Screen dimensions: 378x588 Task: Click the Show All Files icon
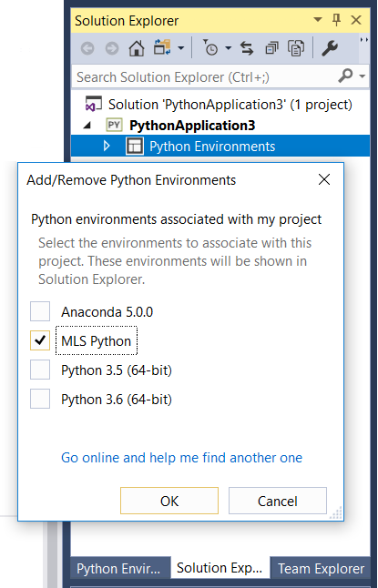coord(296,48)
